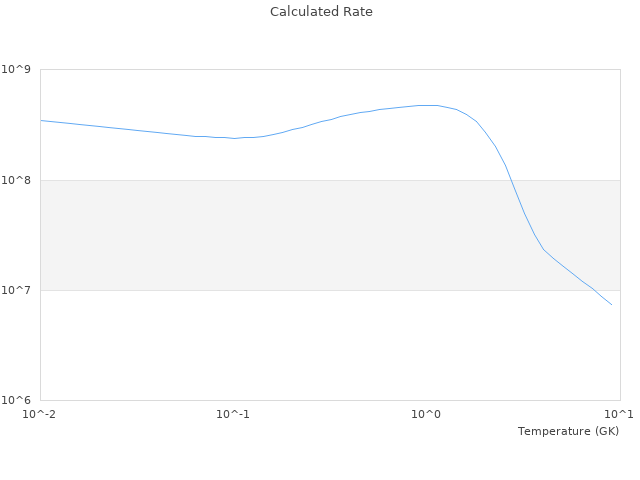Click the left starting point of the blue curve
The width and height of the screenshot is (640, 480).
pos(41,120)
